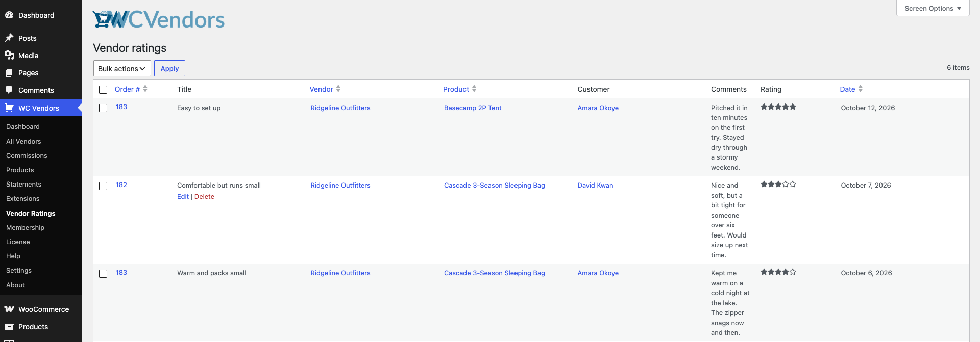Viewport: 980px width, 342px height.
Task: Click five-star rating for Easy to set up
Action: click(778, 107)
